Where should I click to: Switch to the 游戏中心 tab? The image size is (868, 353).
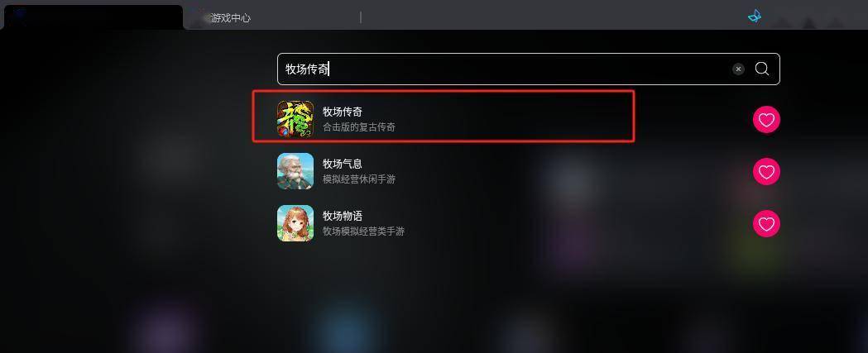tap(230, 18)
